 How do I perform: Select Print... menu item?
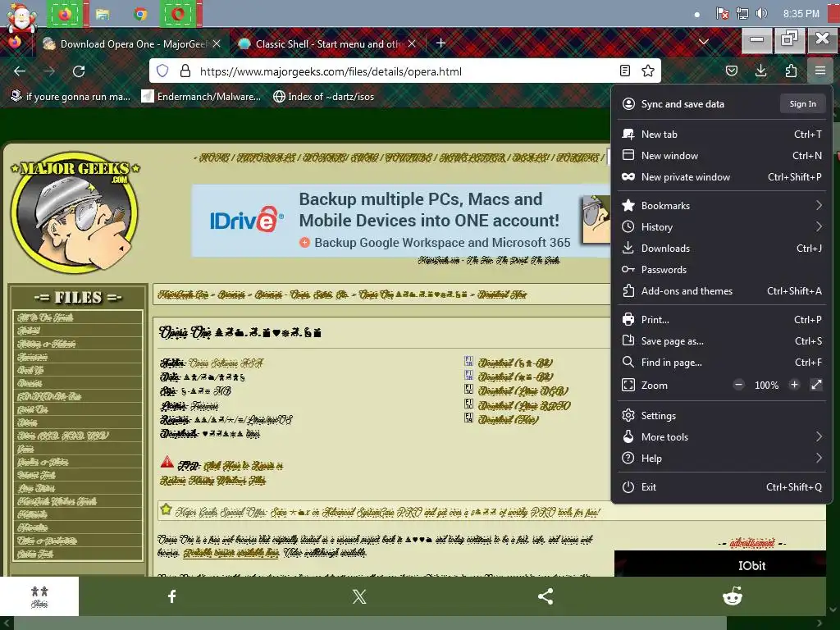click(x=722, y=320)
